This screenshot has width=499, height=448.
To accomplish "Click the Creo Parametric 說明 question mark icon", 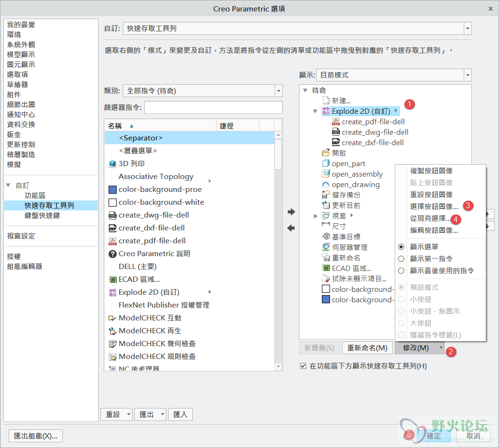I will tap(113, 254).
